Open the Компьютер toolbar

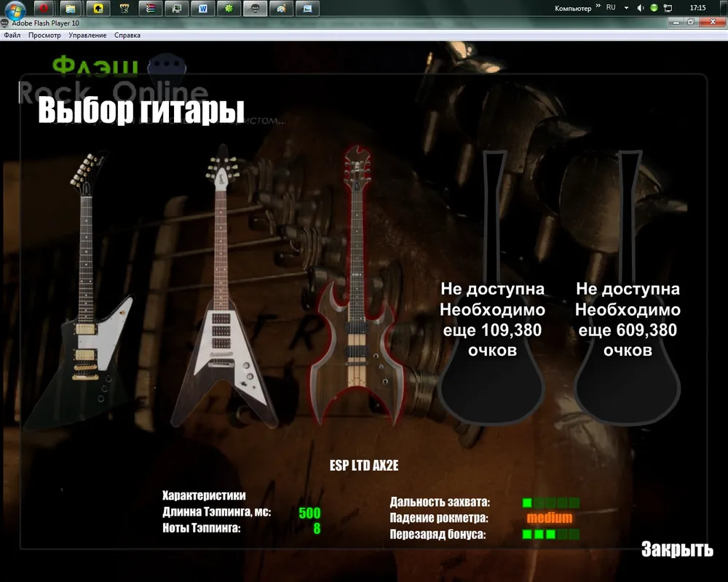(573, 8)
